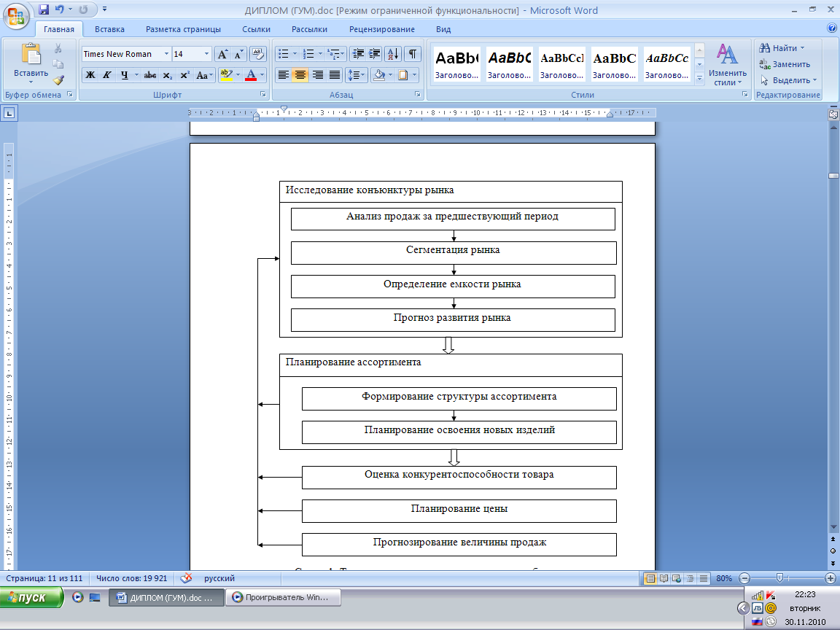The image size is (840, 630).
Task: Open Word help question mark icon
Action: click(x=832, y=28)
